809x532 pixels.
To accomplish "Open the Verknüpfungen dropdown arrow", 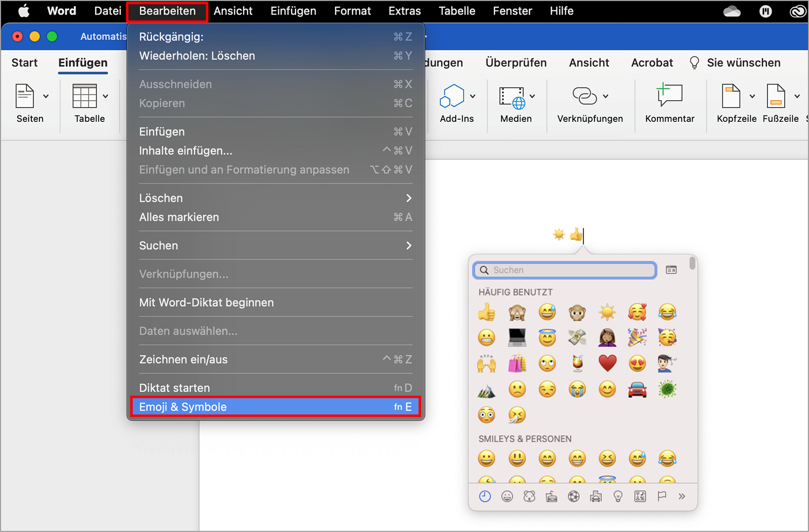I will [x=605, y=96].
